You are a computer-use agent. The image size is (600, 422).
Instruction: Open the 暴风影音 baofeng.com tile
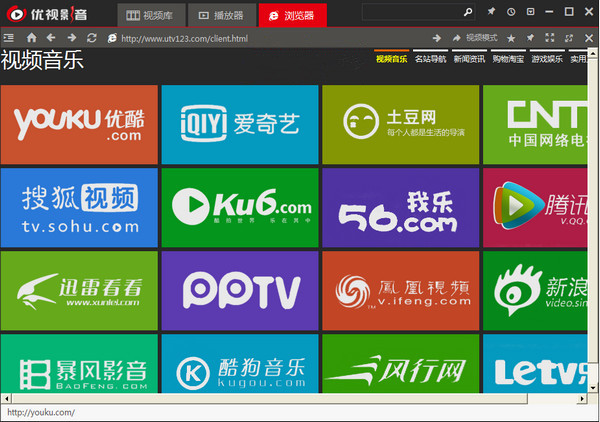tap(79, 363)
